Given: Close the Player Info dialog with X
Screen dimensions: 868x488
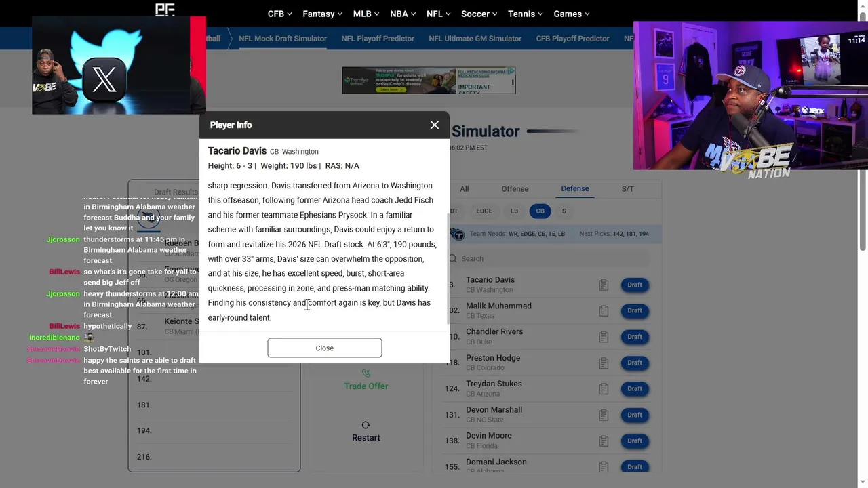Looking at the screenshot, I should [x=435, y=125].
